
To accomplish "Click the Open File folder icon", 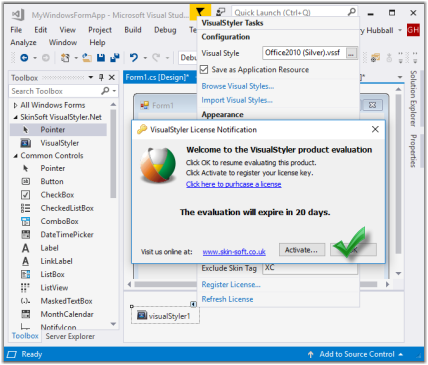I will point(87,58).
